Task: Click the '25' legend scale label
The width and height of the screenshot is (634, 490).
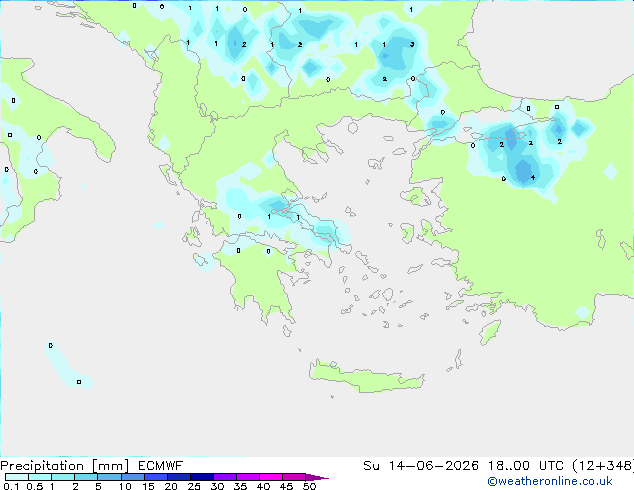Action: (x=194, y=486)
